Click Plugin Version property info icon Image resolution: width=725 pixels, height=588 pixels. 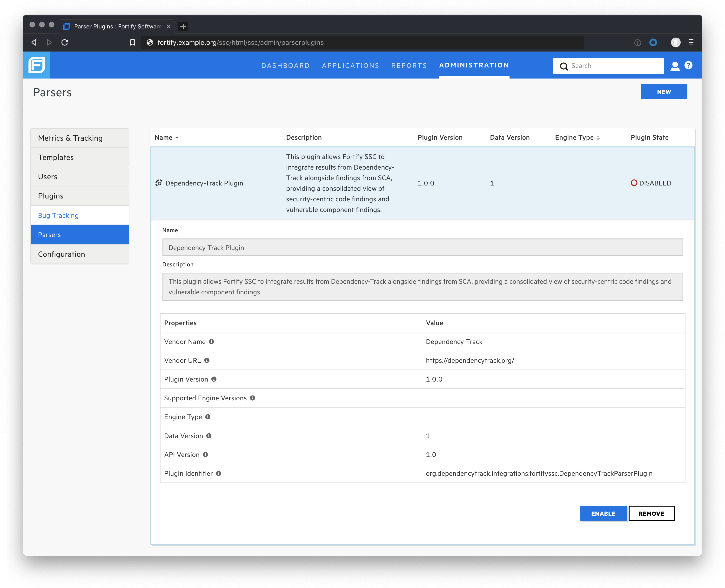[214, 379]
